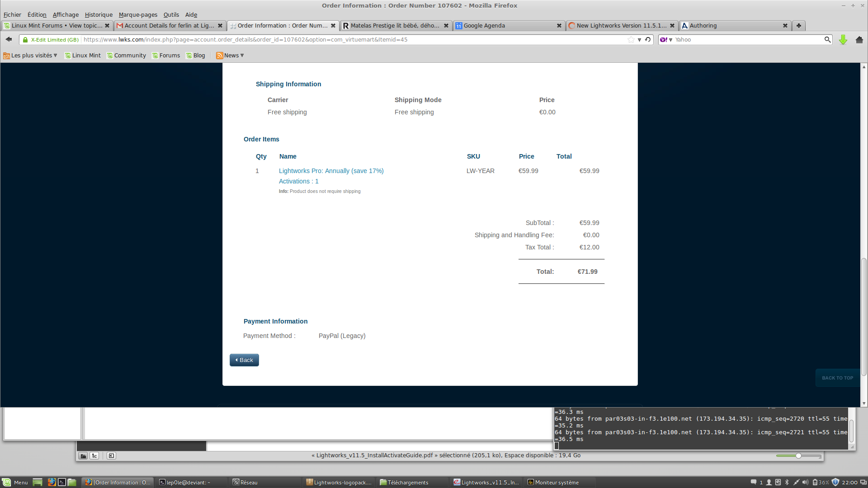Toggle the Places sidebar view in file manager
868x488 pixels.
click(x=83, y=455)
